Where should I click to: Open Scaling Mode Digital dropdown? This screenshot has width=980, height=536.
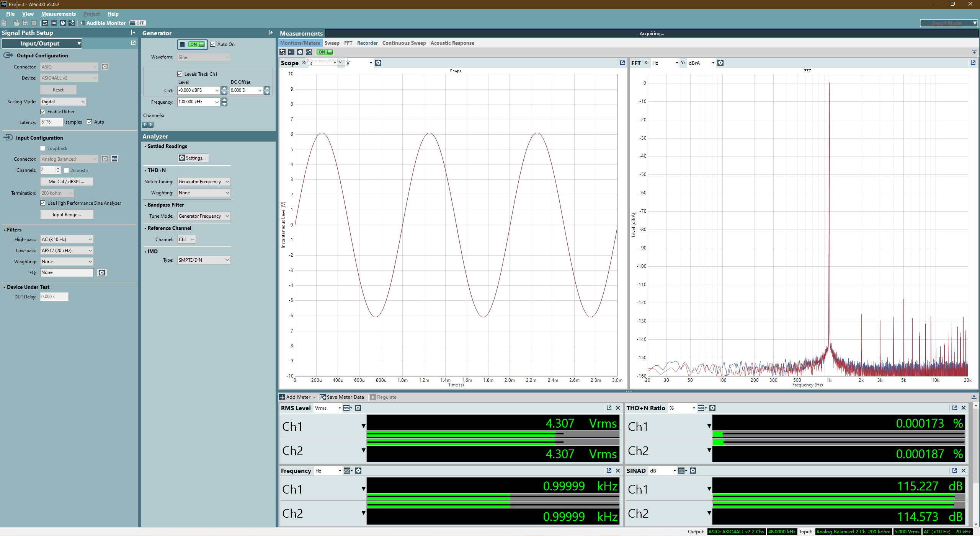click(x=63, y=102)
